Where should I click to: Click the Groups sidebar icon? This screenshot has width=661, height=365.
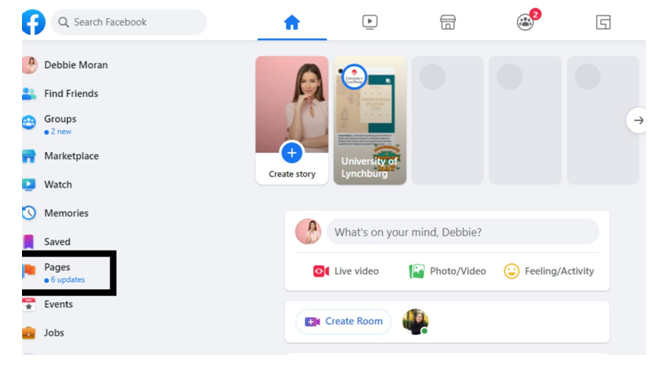coord(29,123)
